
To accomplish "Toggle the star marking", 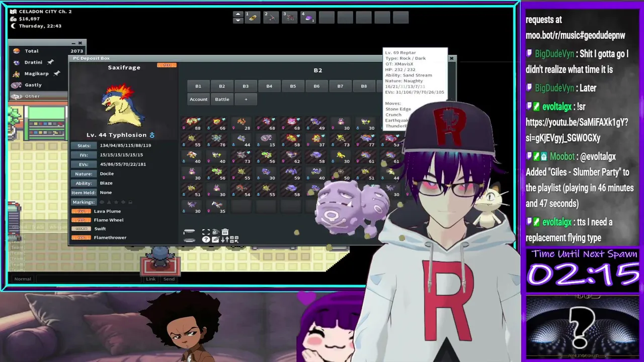I will pos(116,202).
